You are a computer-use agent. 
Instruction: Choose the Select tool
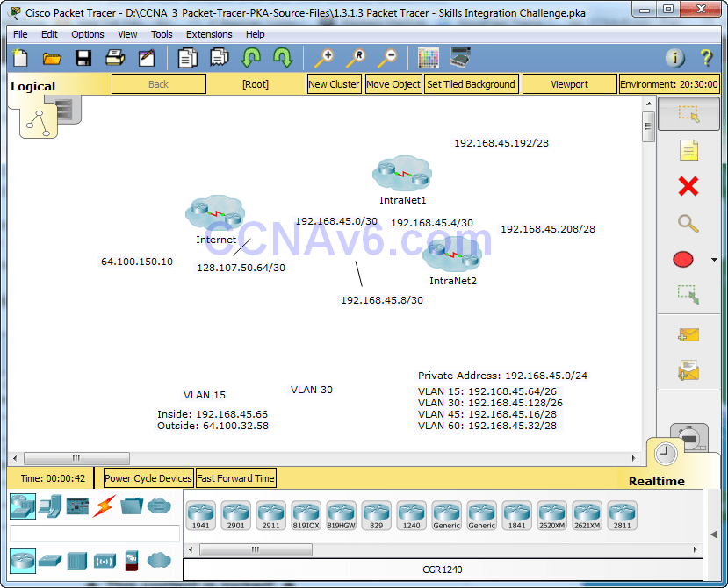(x=689, y=114)
